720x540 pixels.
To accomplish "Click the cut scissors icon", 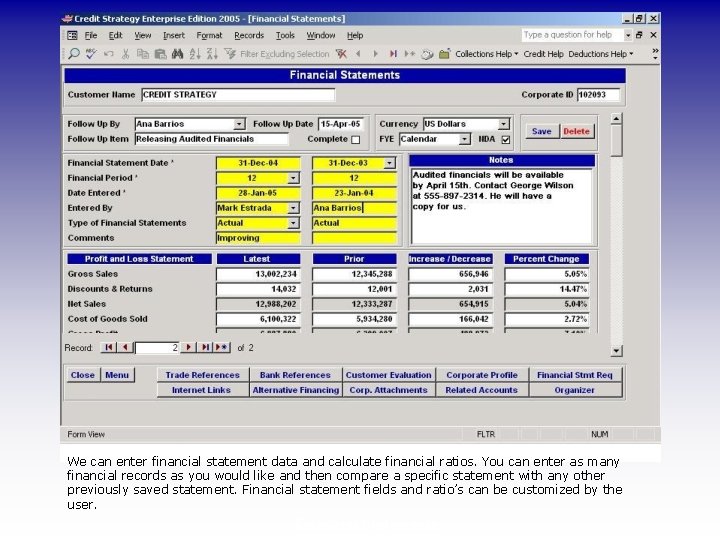I will [x=125, y=54].
